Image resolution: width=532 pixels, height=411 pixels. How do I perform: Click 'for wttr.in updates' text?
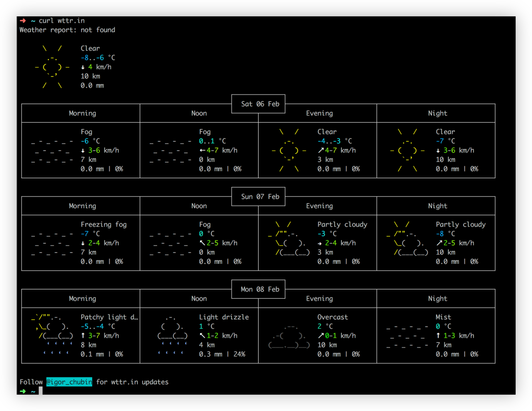point(133,382)
